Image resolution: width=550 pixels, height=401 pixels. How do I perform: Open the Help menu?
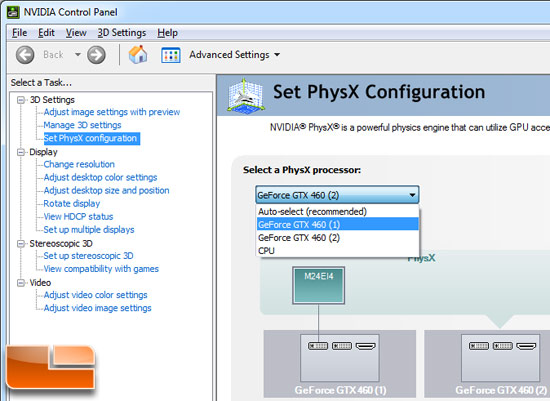pyautogui.click(x=167, y=33)
